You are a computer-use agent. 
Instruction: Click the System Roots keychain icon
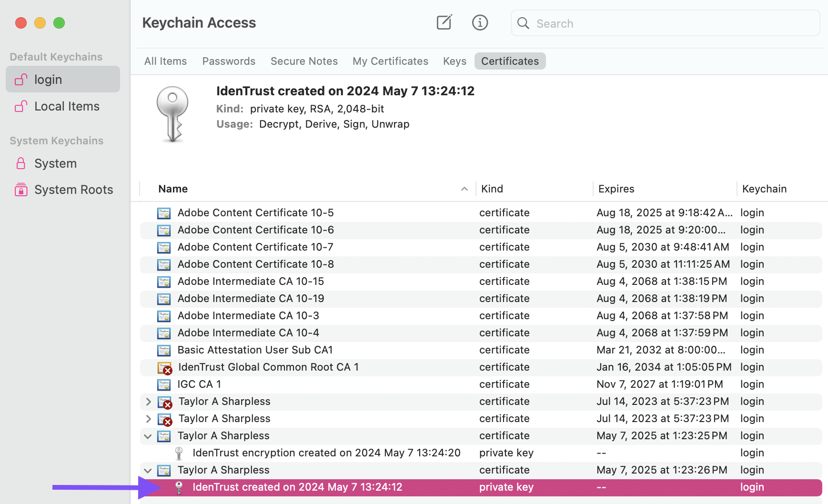tap(21, 190)
